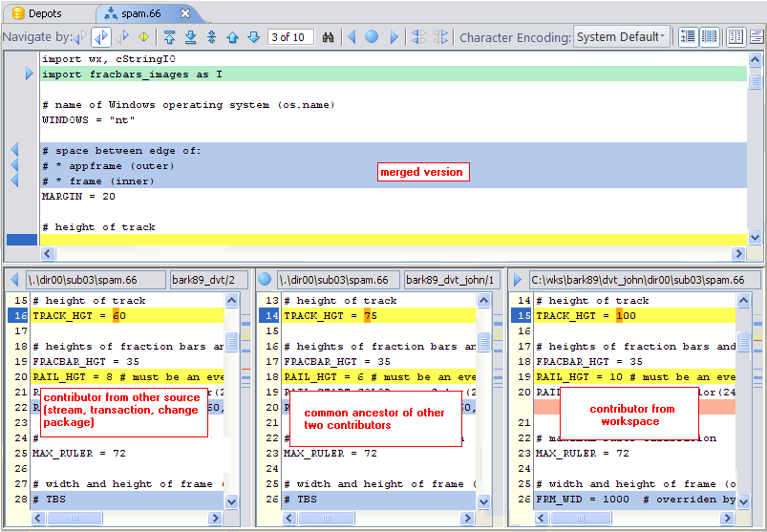
Task: Toggle the rightmost layout view button in toolbar
Action: [756, 37]
